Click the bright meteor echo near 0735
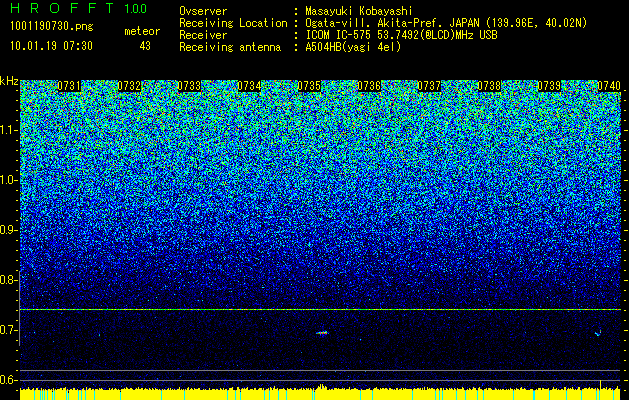The image size is (629, 400). click(x=322, y=333)
